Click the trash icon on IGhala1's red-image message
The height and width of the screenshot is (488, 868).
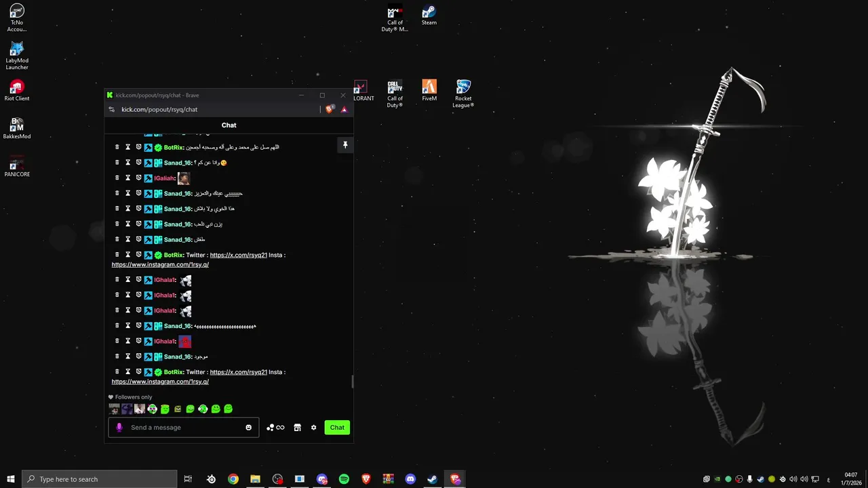click(117, 341)
